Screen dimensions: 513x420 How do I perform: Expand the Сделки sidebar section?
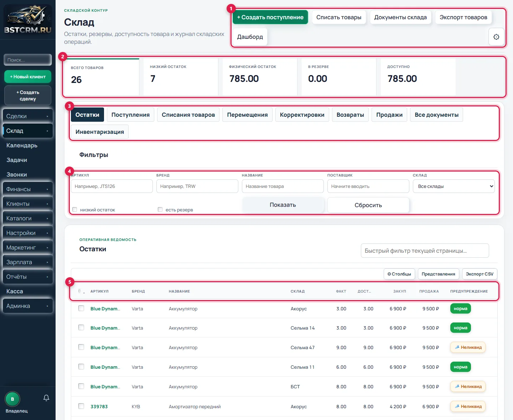(27, 116)
